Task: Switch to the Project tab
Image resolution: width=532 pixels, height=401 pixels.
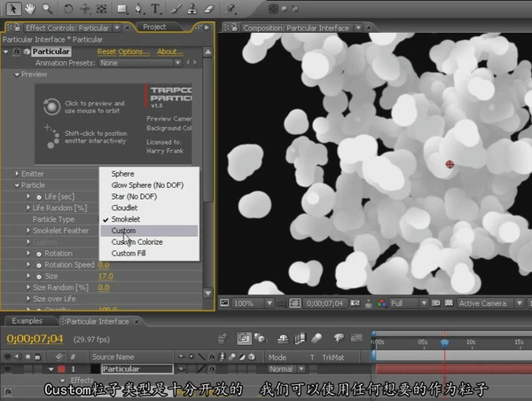Action: tap(154, 27)
